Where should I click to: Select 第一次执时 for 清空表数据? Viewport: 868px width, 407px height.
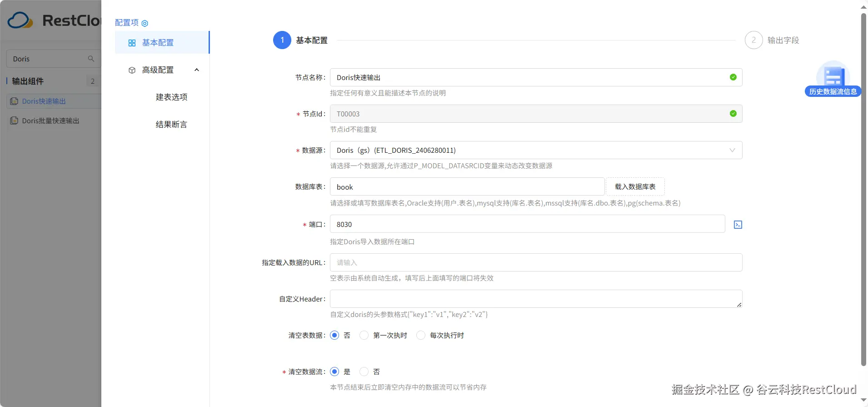pos(364,335)
